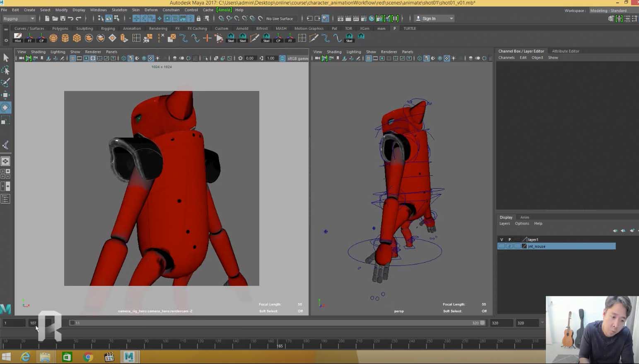This screenshot has height=364, width=639.
Task: Toggle visibility of layer1
Action: click(x=502, y=239)
